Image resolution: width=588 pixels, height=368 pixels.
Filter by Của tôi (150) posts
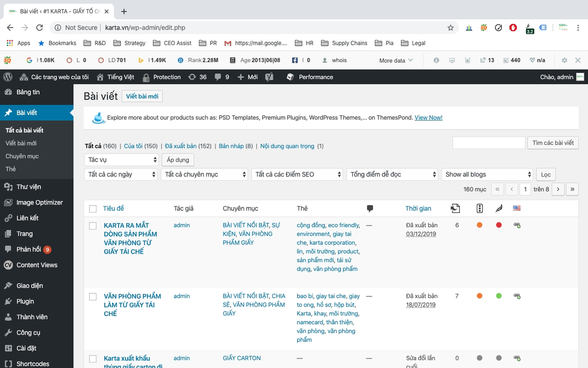click(x=141, y=146)
